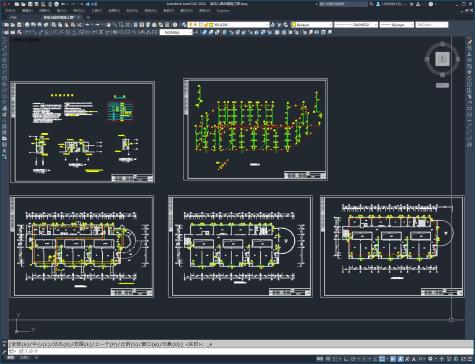Switch to the Start drawing tab
The image size is (475, 364).
click(13, 17)
